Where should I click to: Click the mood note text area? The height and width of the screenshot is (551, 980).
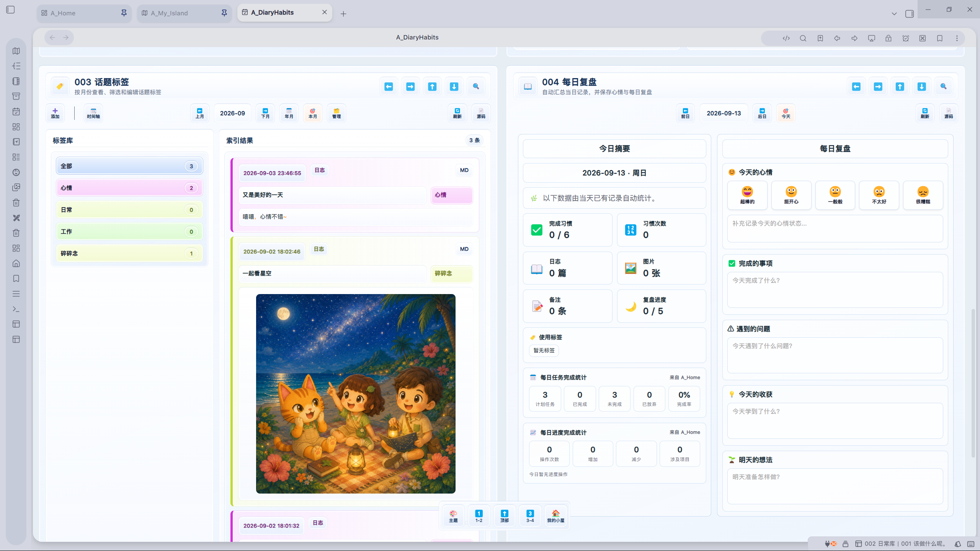[835, 229]
